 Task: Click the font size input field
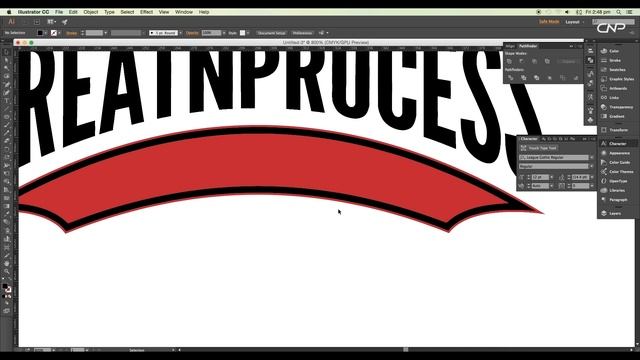click(x=540, y=177)
